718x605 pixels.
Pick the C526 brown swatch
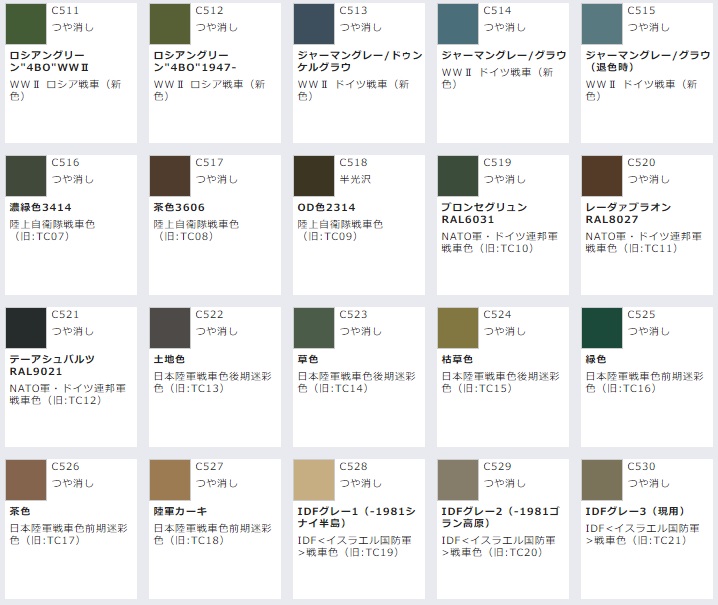click(26, 480)
